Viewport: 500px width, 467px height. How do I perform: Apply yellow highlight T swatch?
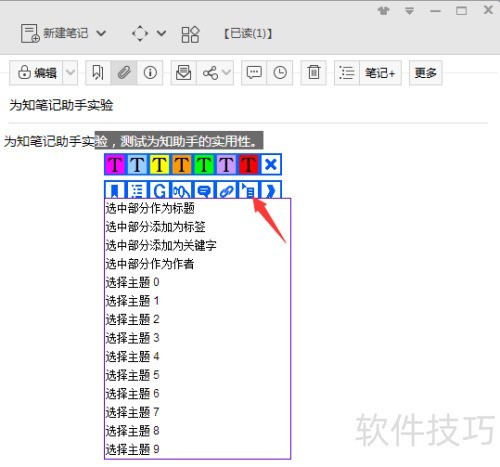[x=159, y=164]
